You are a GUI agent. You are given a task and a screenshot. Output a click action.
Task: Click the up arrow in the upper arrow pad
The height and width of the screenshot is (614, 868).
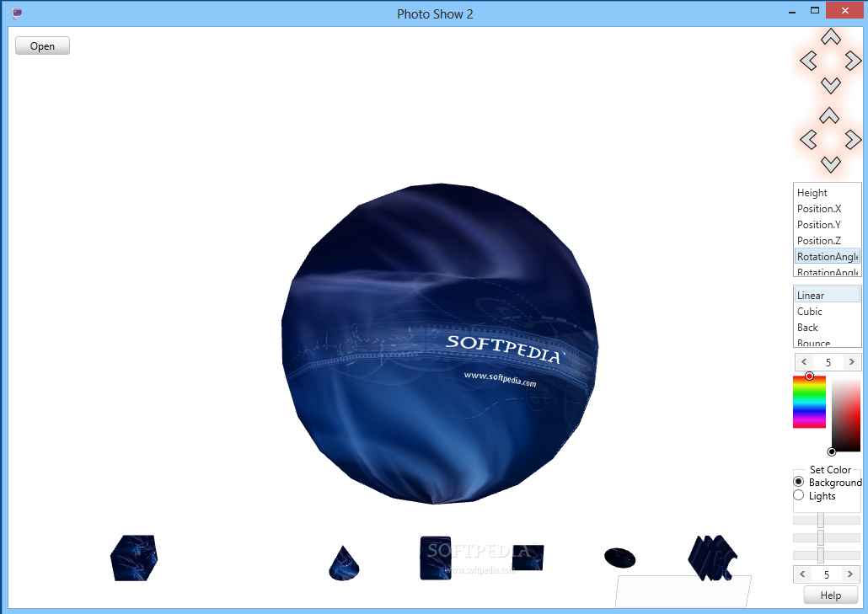coord(830,37)
